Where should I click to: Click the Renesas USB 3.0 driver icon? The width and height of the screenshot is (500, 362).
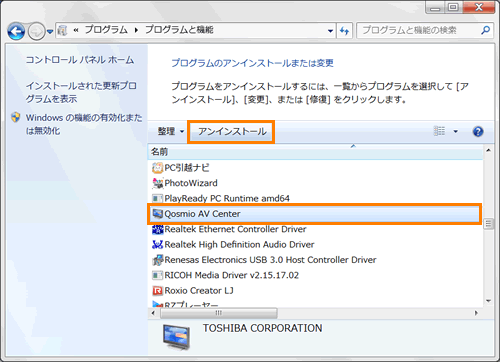pos(157,260)
